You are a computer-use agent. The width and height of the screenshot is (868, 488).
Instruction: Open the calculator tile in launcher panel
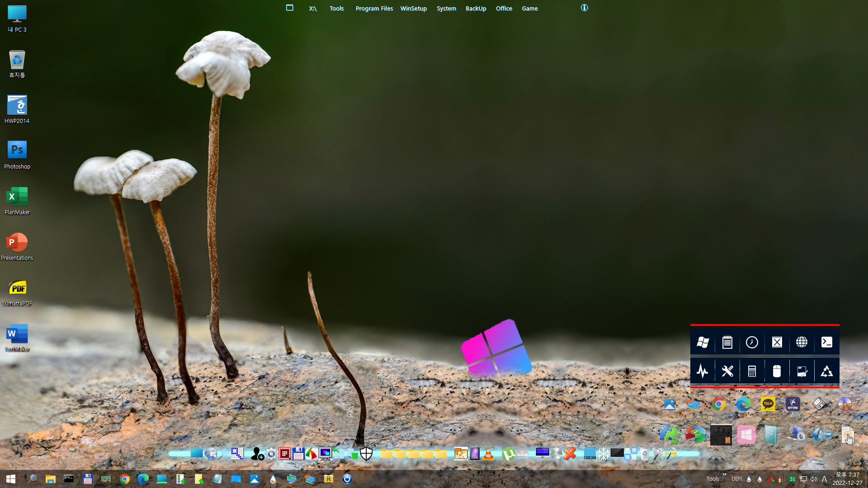752,371
